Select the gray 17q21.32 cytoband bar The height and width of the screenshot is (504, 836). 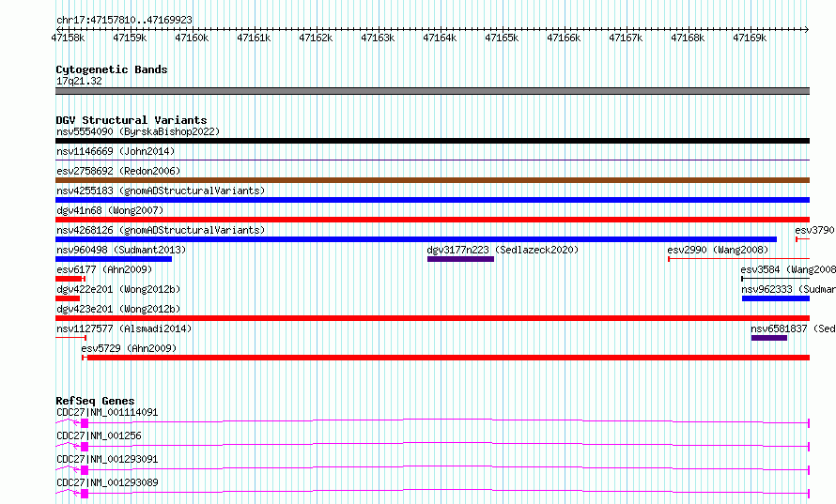[x=432, y=91]
